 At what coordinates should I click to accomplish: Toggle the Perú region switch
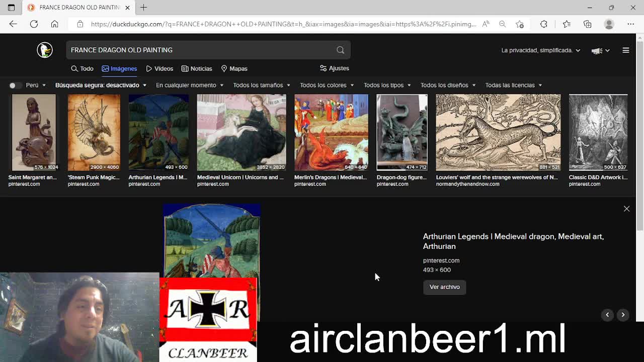[16, 85]
